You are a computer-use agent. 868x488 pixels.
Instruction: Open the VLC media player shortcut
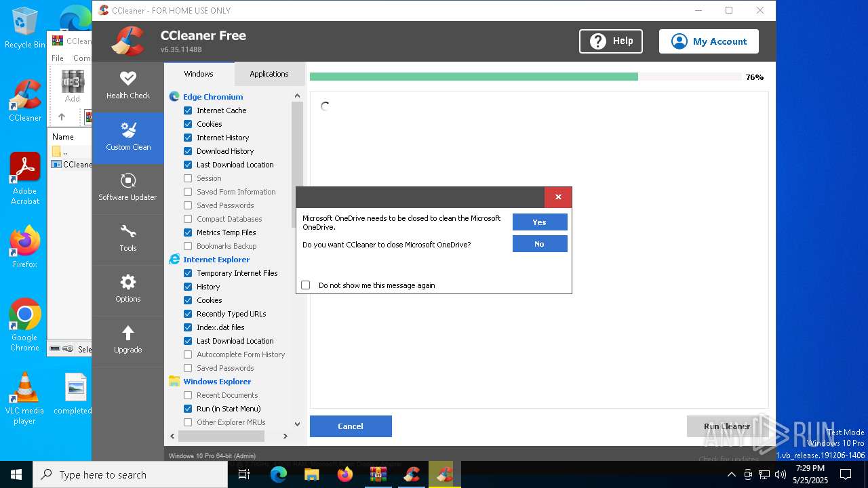coord(25,399)
